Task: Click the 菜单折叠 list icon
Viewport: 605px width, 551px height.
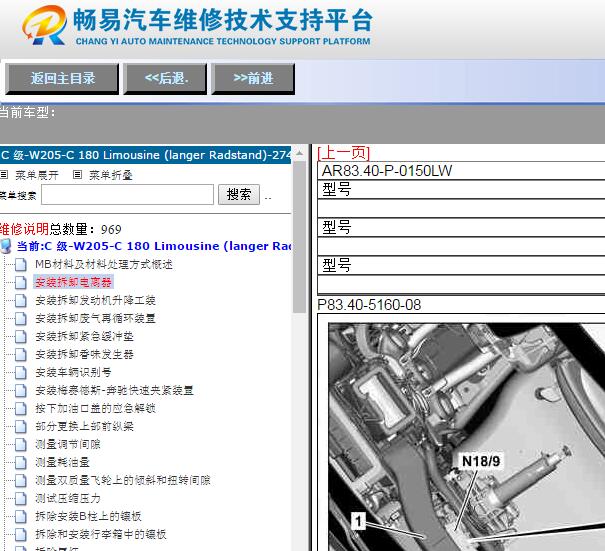Action: click(78, 175)
